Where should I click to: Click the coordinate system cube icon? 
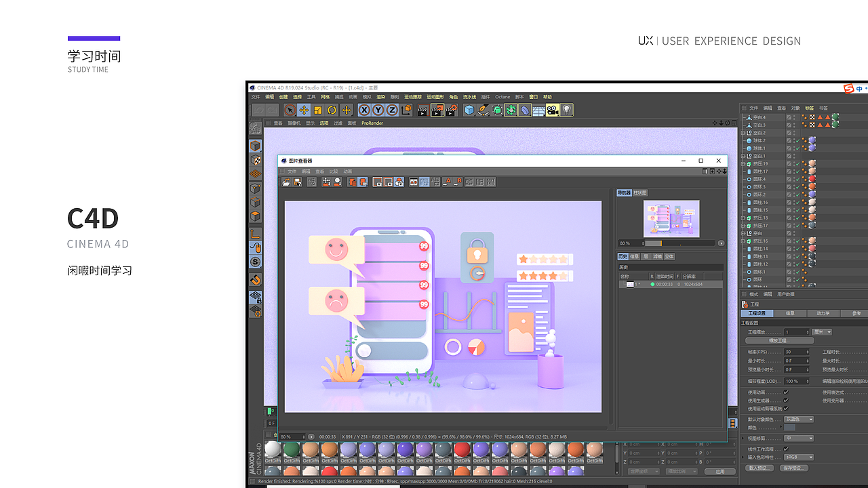tap(405, 110)
